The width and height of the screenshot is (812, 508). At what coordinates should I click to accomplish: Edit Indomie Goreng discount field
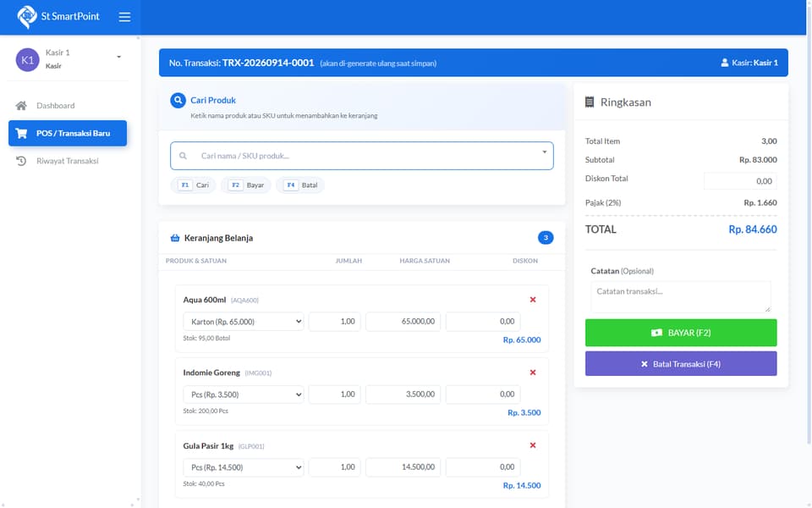click(x=483, y=395)
